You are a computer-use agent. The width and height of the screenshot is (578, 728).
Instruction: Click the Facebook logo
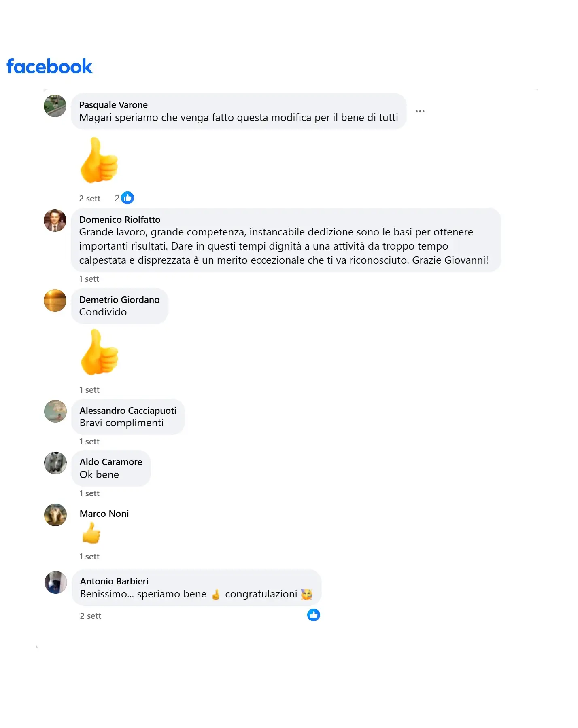pyautogui.click(x=49, y=66)
